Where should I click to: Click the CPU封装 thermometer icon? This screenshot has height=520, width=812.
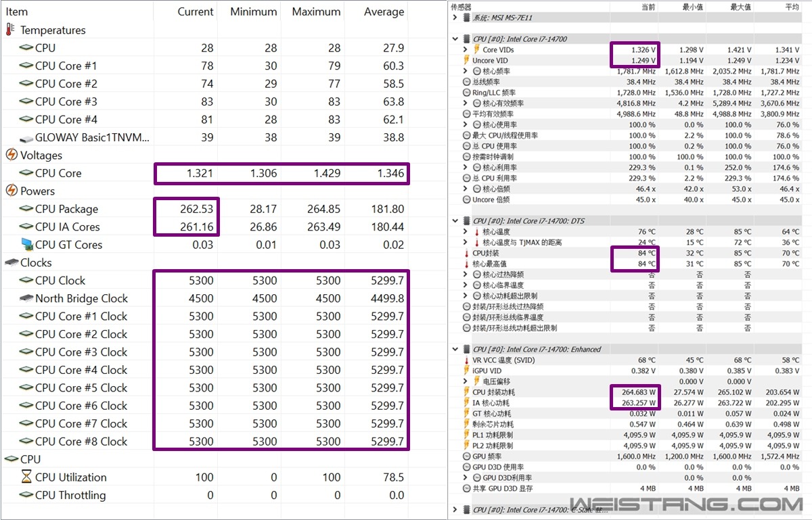466,253
